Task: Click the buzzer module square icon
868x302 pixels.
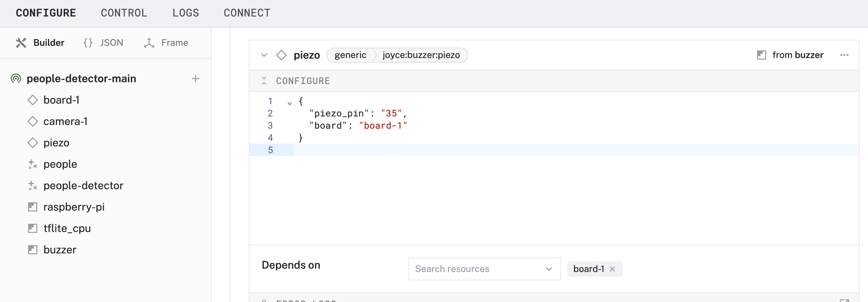Action: (x=33, y=250)
